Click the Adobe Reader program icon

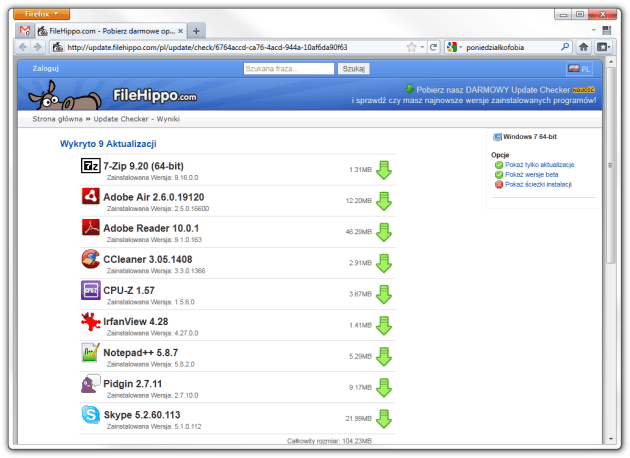(90, 227)
